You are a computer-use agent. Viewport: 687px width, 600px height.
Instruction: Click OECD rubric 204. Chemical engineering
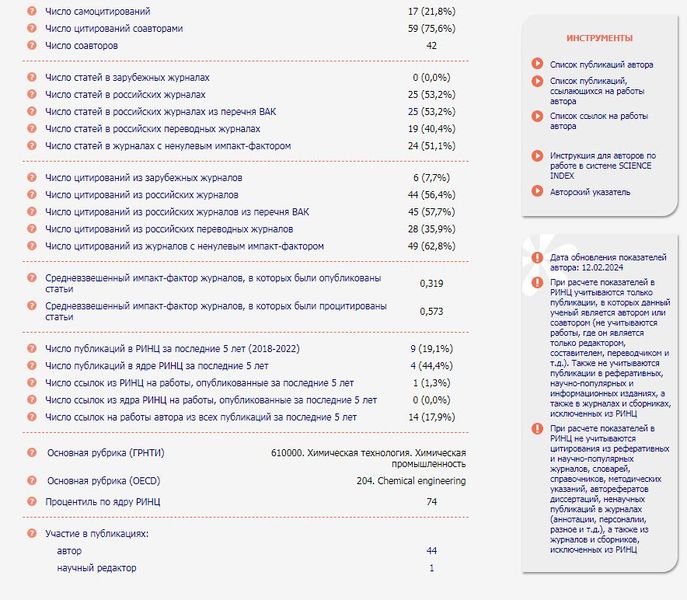(411, 481)
